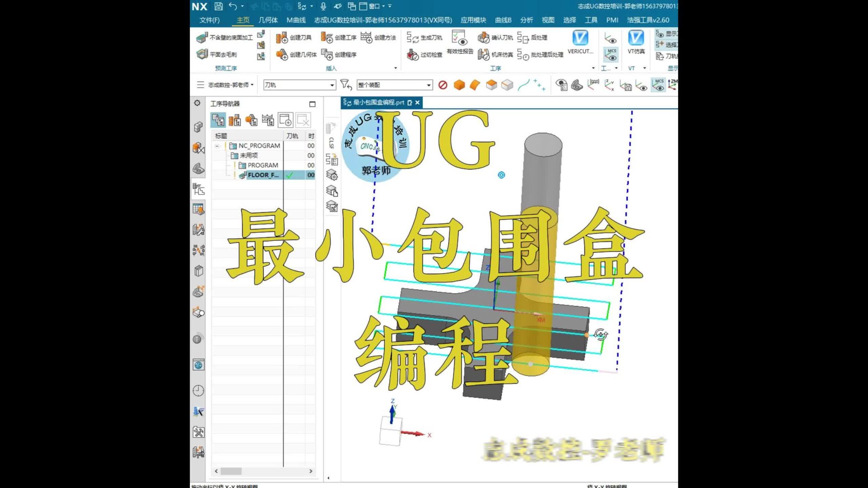This screenshot has width=868, height=488.
Task: Click 创建几何体 create geometry button
Action: (296, 54)
